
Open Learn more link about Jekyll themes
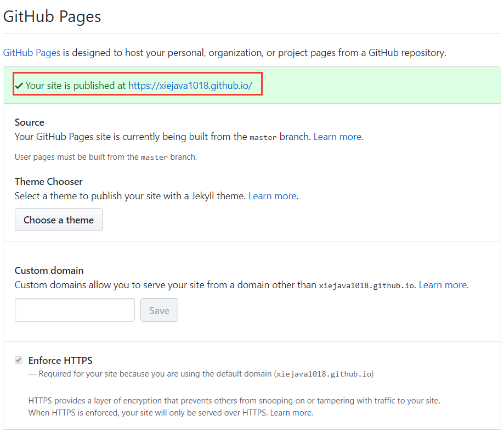click(273, 196)
